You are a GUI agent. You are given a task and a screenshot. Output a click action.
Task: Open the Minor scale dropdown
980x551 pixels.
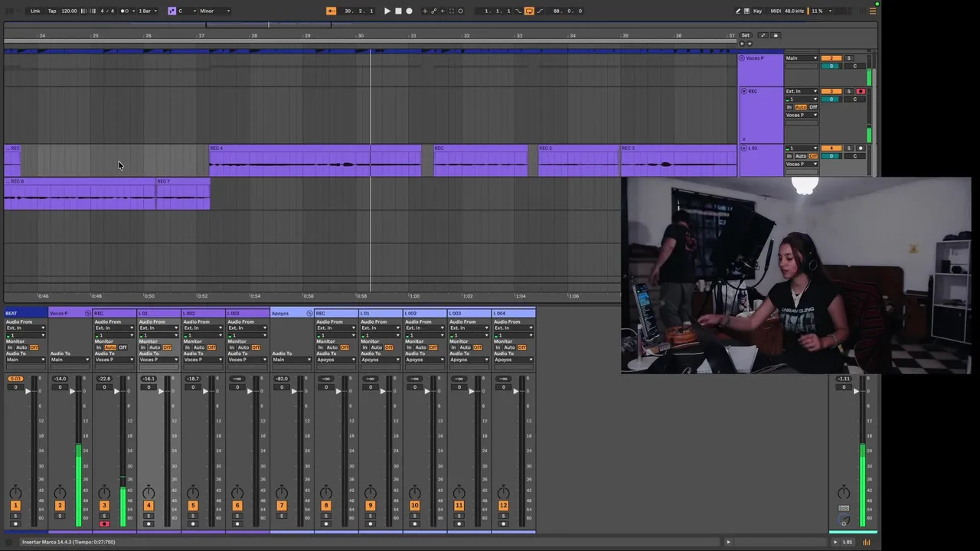click(215, 11)
